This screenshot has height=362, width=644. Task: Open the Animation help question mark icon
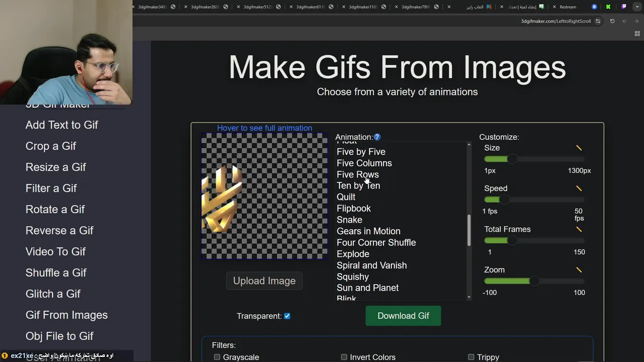click(x=377, y=137)
